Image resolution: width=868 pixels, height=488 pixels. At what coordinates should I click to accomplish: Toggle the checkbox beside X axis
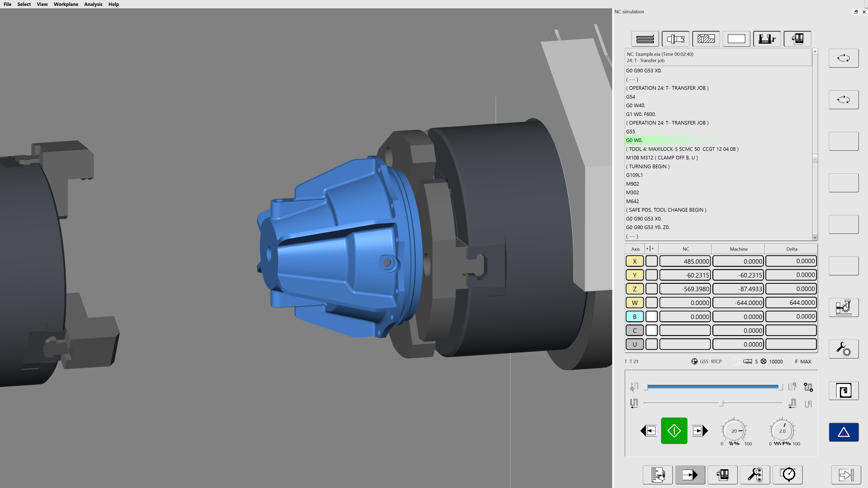pyautogui.click(x=651, y=261)
